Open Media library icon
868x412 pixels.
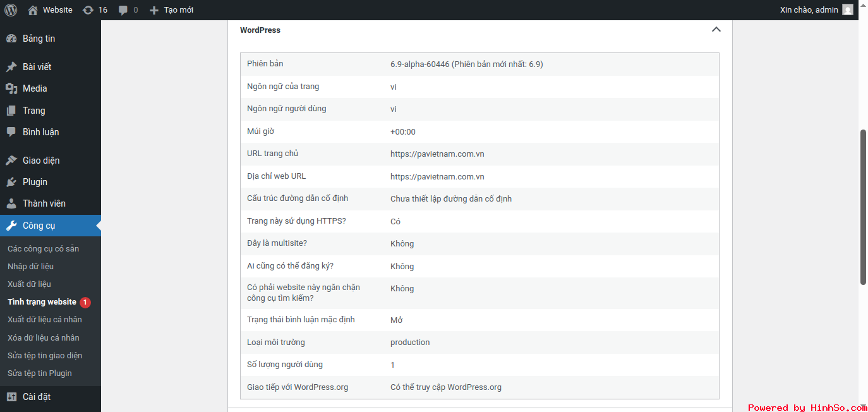tap(11, 88)
